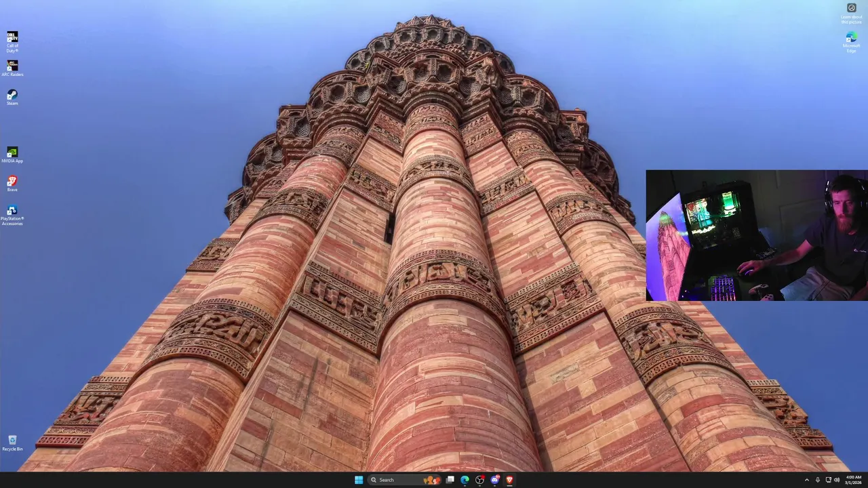Click the microphone icon in system tray

pyautogui.click(x=817, y=480)
